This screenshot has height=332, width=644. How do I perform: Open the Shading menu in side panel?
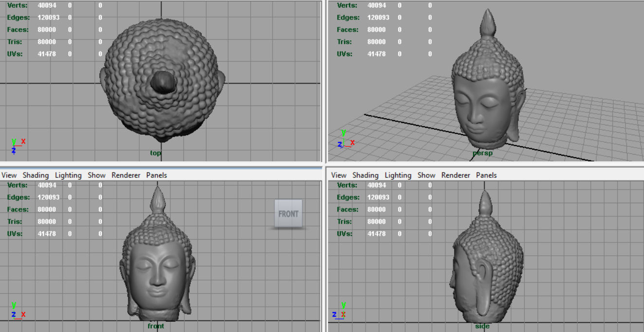coord(365,175)
